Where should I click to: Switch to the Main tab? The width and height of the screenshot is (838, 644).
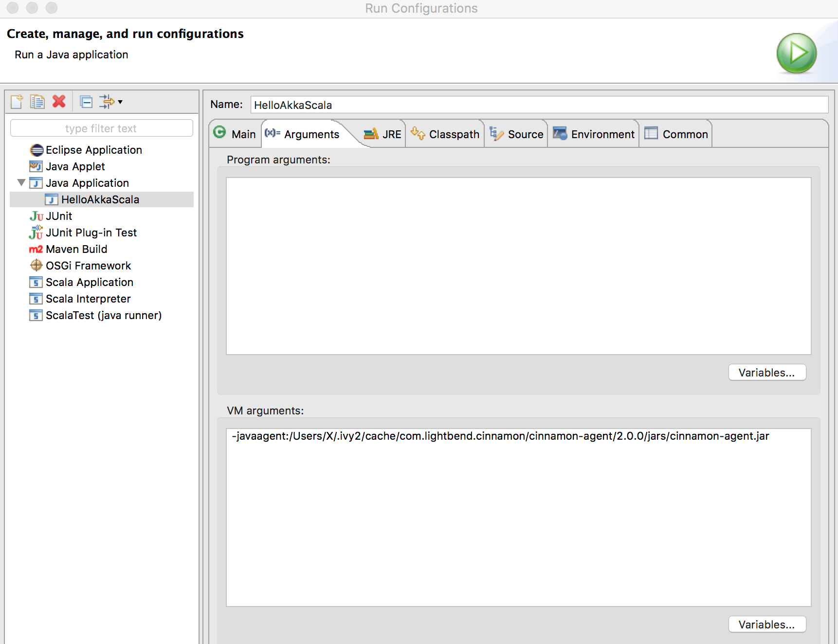click(x=236, y=134)
